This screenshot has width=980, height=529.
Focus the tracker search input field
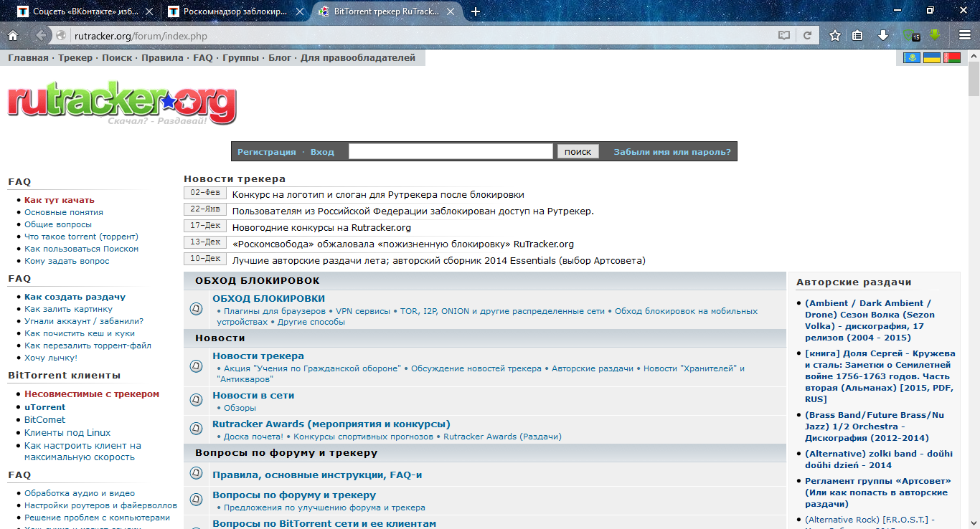point(451,151)
